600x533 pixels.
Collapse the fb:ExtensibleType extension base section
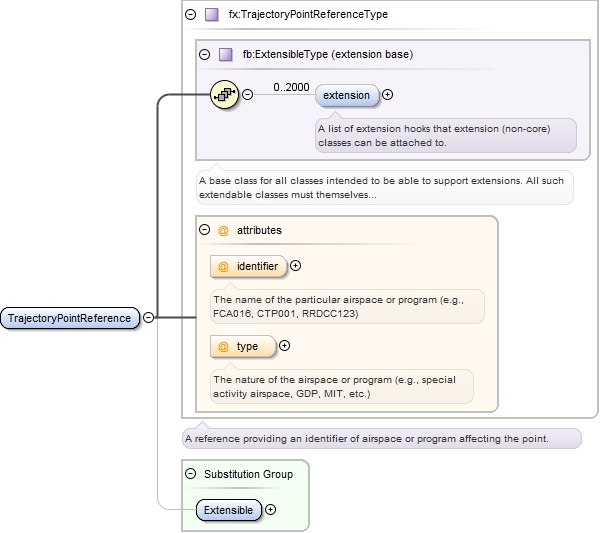pos(205,55)
